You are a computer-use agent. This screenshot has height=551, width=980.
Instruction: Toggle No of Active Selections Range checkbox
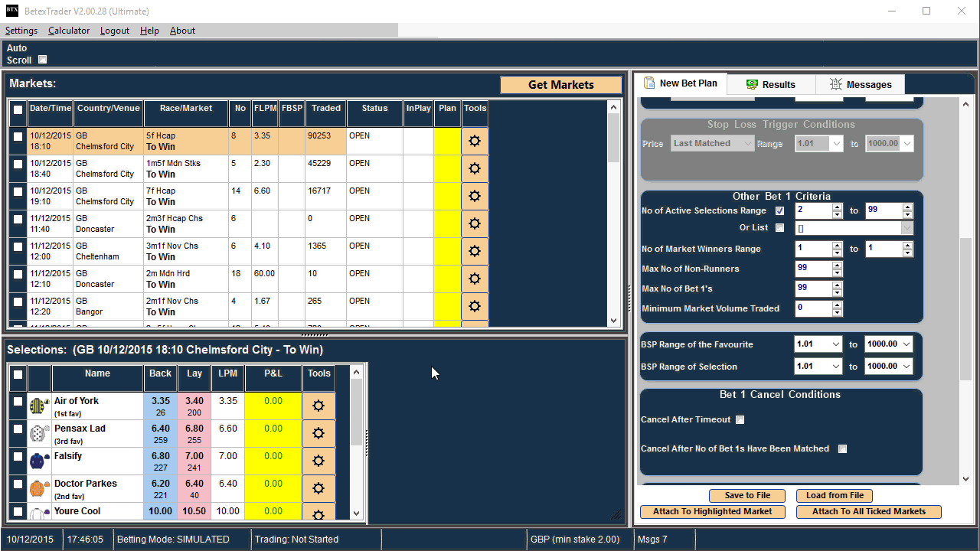[779, 211]
